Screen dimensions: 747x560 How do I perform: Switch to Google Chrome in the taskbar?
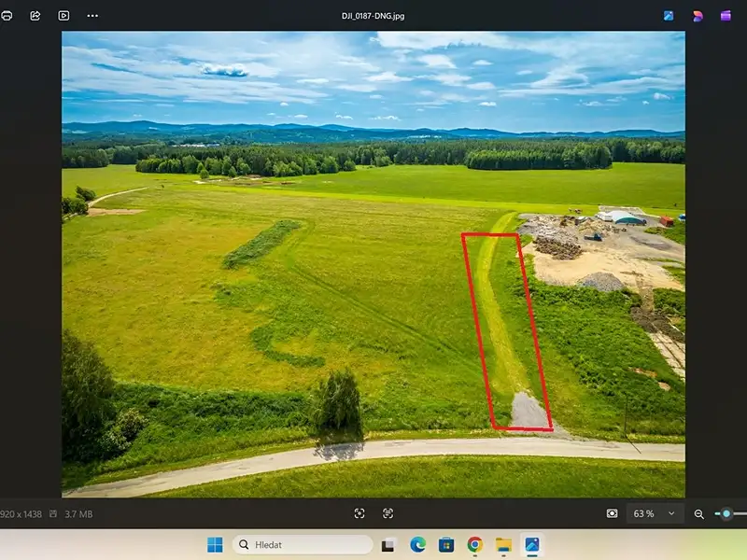(x=475, y=544)
